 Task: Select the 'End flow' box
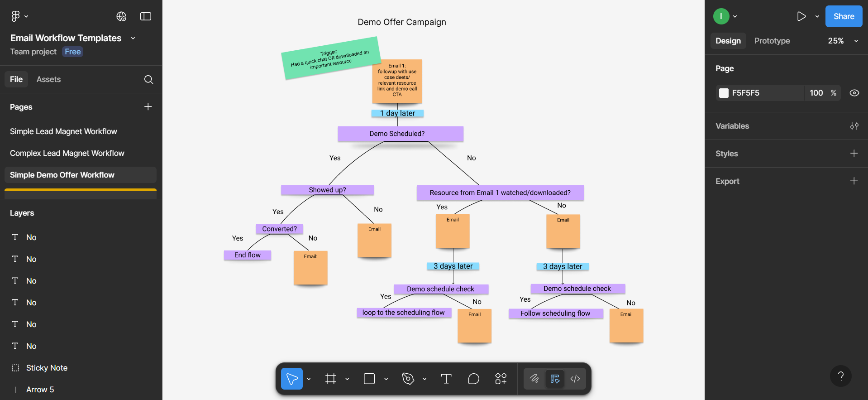point(248,255)
